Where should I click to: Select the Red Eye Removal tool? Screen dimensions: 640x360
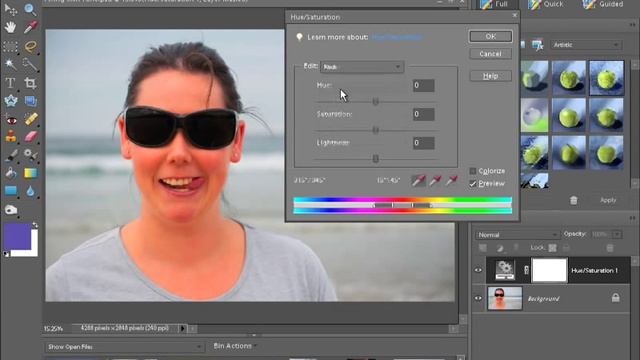point(10,119)
